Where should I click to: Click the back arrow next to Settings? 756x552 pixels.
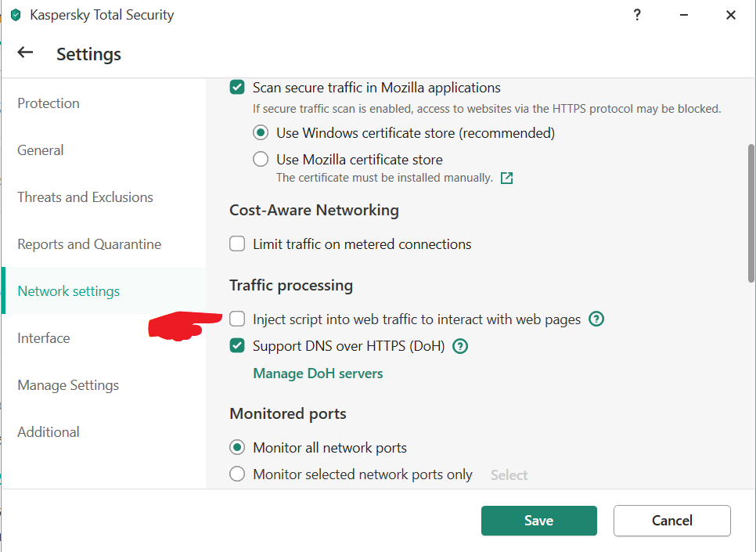25,52
